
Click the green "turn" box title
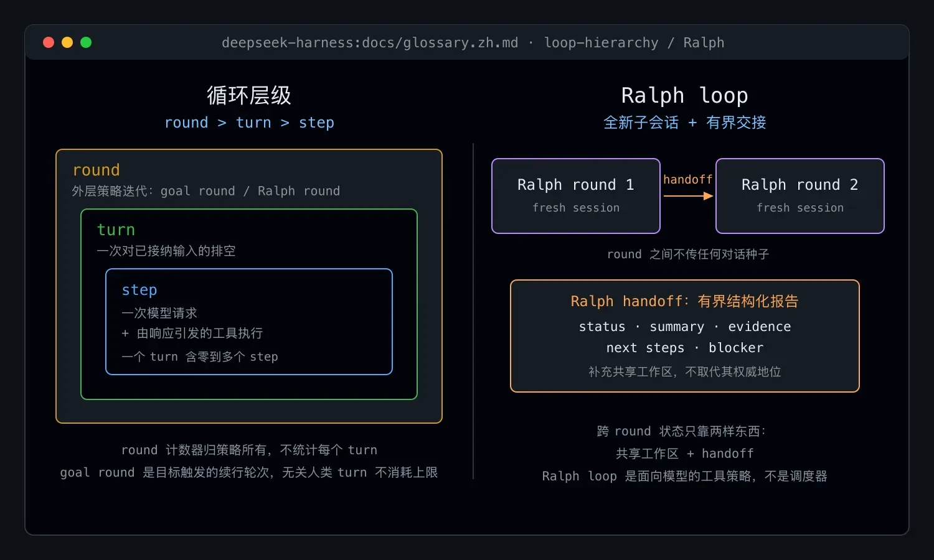point(116,230)
